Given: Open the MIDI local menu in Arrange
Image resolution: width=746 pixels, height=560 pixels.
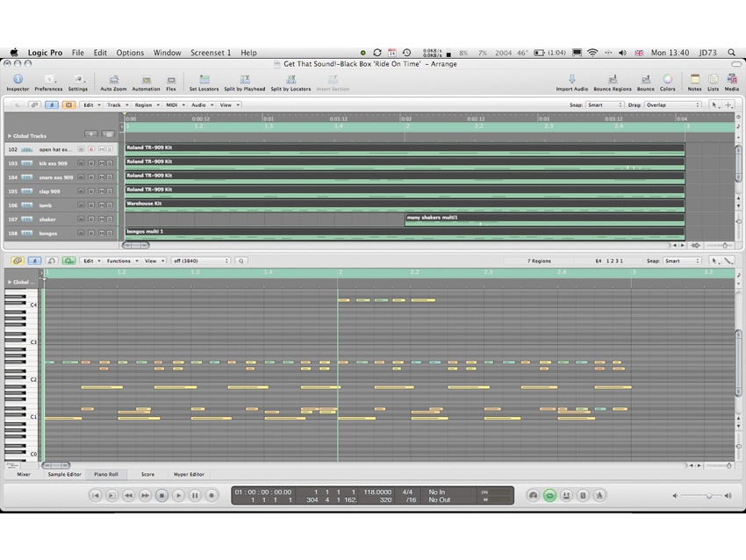Looking at the screenshot, I should (x=176, y=104).
